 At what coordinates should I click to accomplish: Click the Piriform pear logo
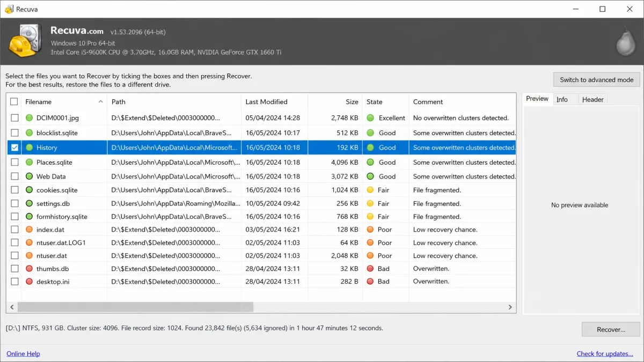coord(626,41)
